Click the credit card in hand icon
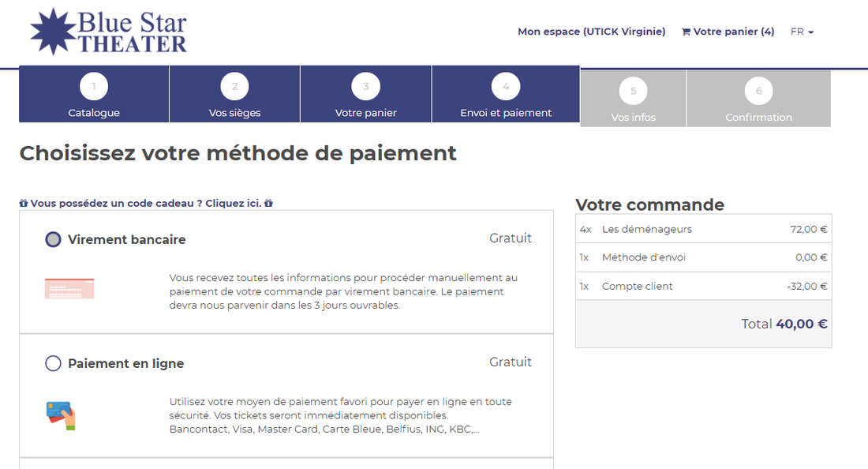This screenshot has height=469, width=868. point(61,415)
